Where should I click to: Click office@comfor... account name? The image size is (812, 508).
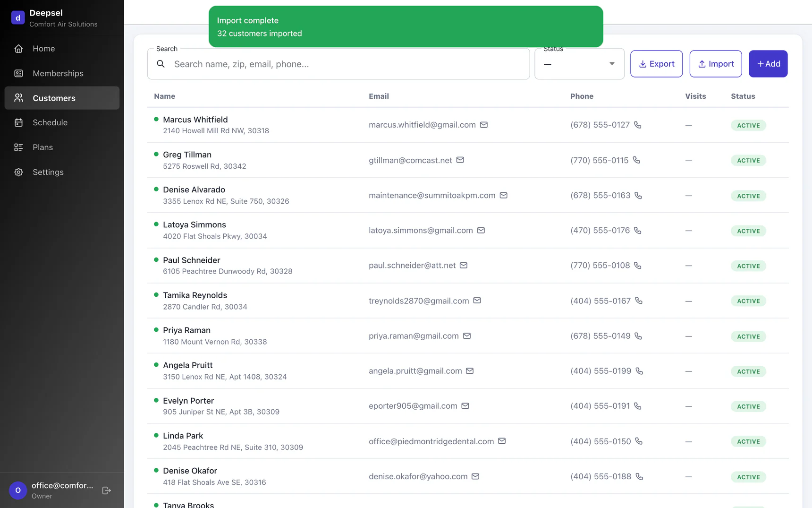[62, 485]
